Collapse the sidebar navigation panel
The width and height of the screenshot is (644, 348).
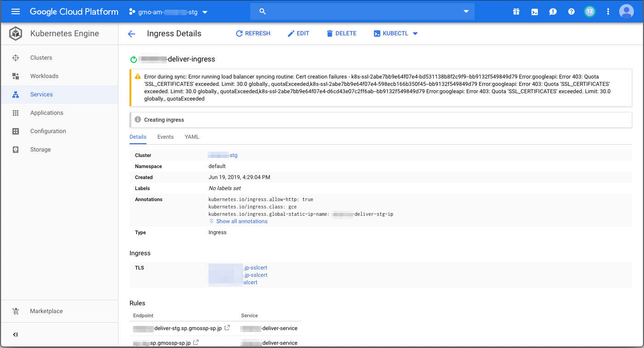pyautogui.click(x=15, y=335)
